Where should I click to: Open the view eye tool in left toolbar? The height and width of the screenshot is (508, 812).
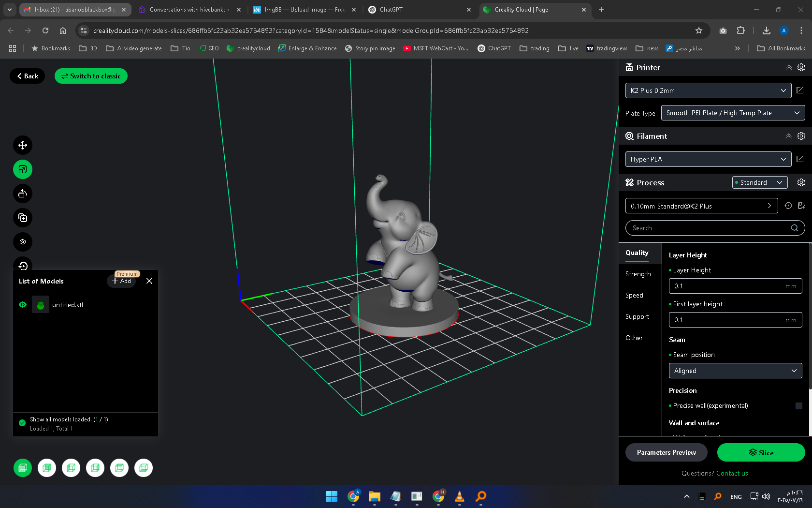click(x=23, y=242)
